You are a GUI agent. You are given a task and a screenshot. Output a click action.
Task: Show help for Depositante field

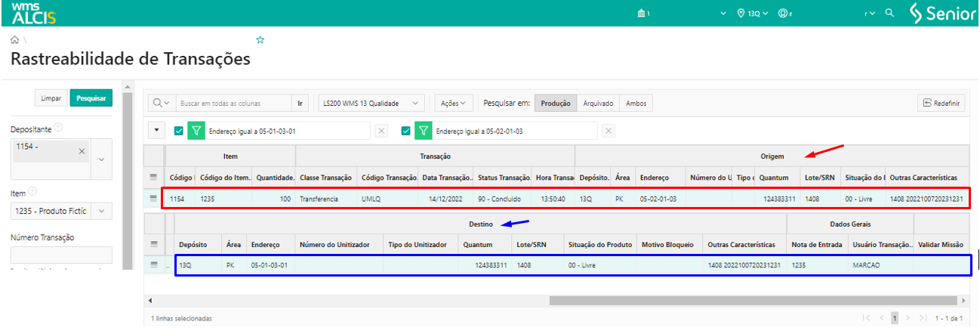click(58, 127)
